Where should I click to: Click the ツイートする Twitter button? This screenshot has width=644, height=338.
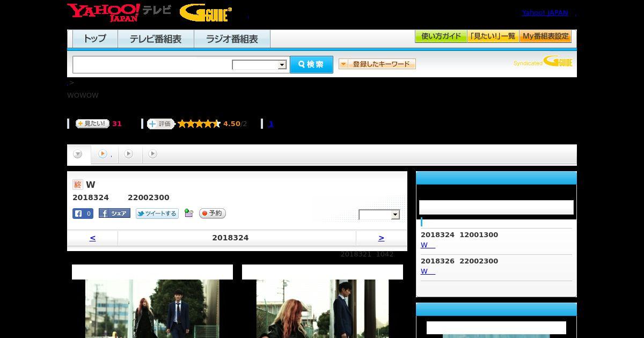pos(157,214)
